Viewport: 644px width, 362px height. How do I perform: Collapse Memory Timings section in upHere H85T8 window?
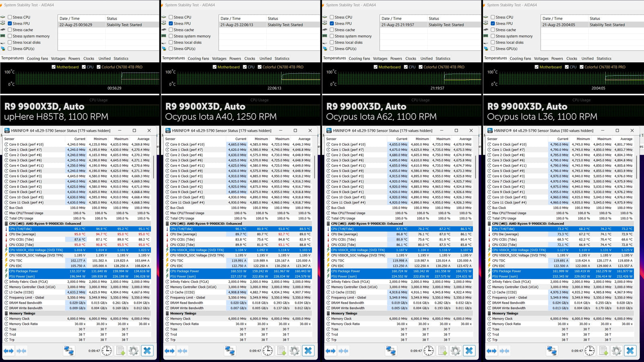tap(6, 313)
